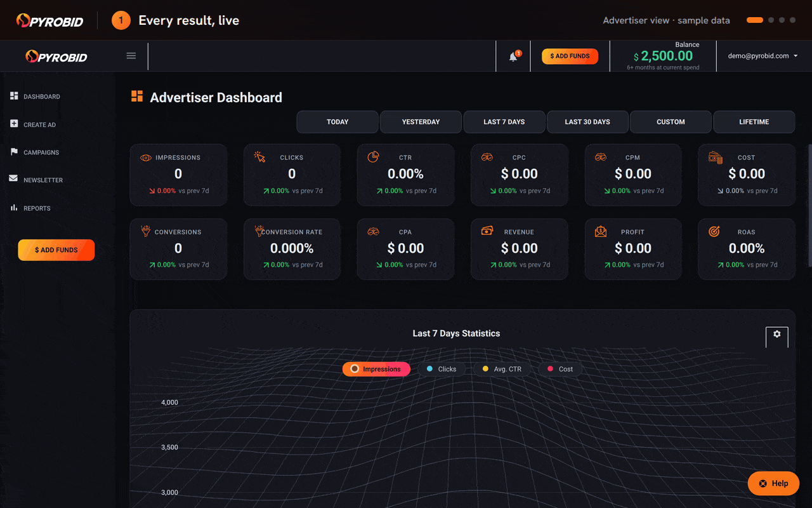Click the CTR pie chart icon
Screen dimensions: 812x508
click(x=373, y=157)
